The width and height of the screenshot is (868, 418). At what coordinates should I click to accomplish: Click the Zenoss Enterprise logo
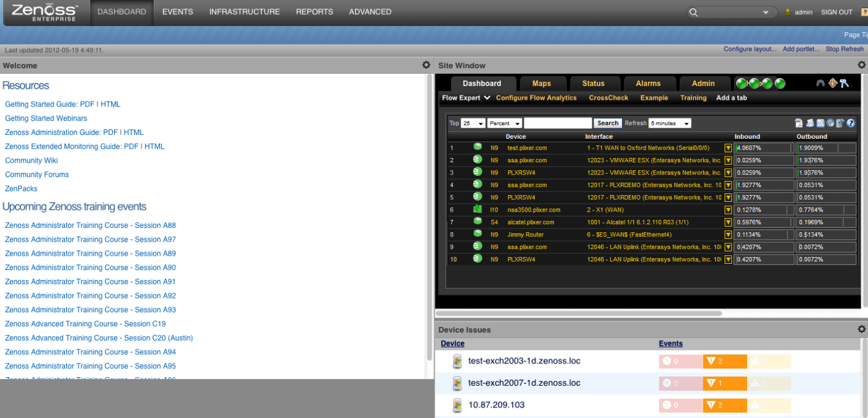(x=45, y=12)
